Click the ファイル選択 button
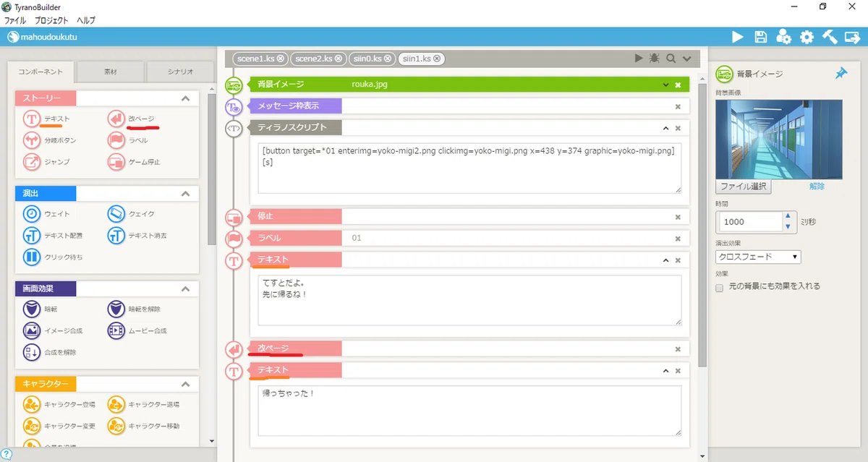 point(744,187)
